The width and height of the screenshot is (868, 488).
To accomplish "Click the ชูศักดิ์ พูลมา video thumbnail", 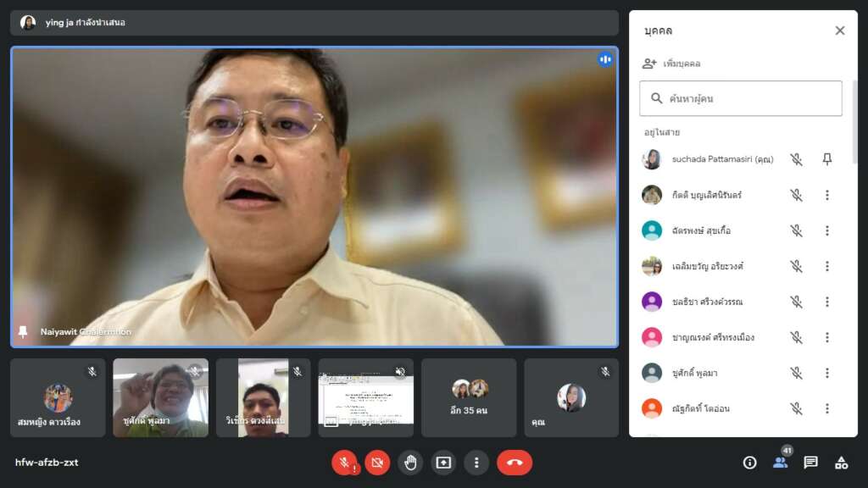I will point(160,397).
